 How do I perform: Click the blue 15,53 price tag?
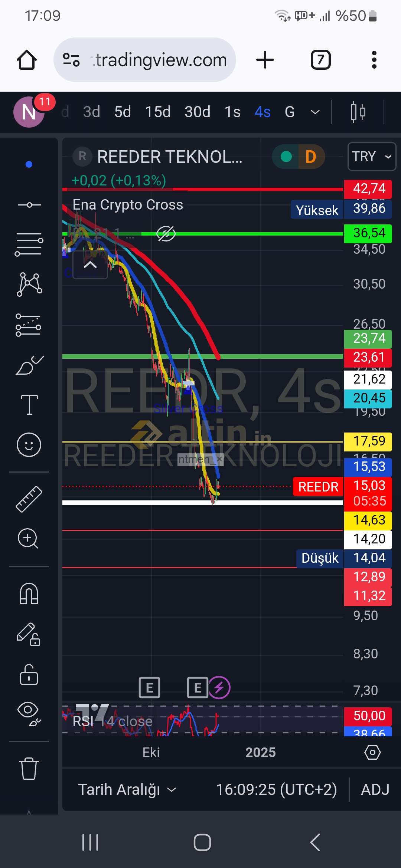click(368, 467)
